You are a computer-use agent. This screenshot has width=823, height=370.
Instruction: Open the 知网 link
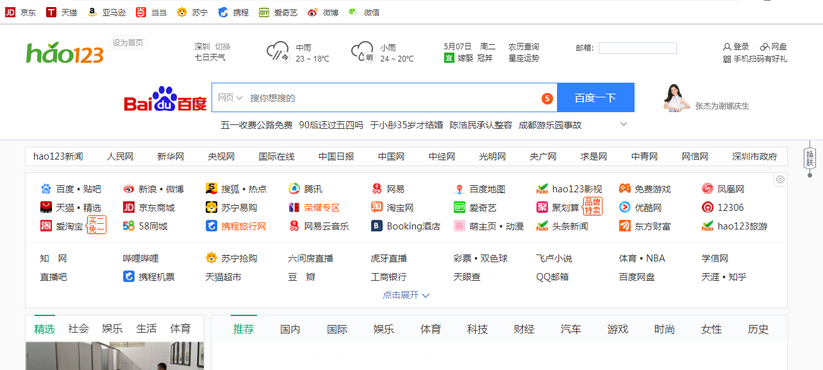pyautogui.click(x=54, y=258)
